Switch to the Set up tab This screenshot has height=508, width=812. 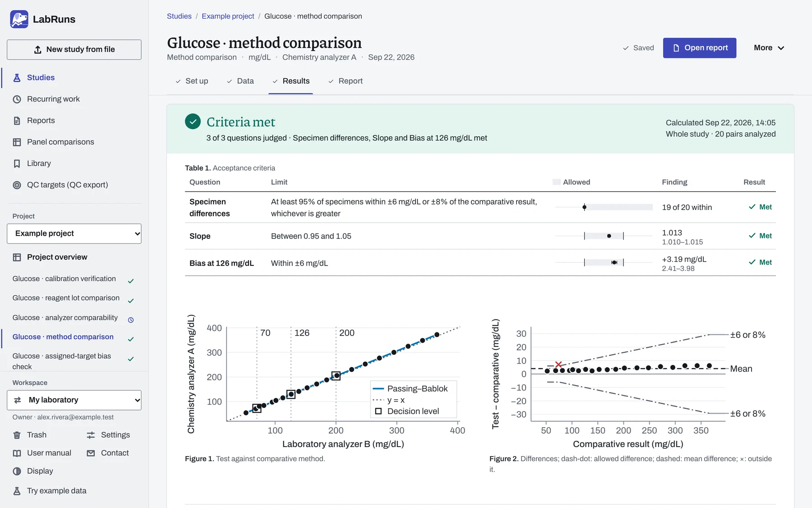192,81
